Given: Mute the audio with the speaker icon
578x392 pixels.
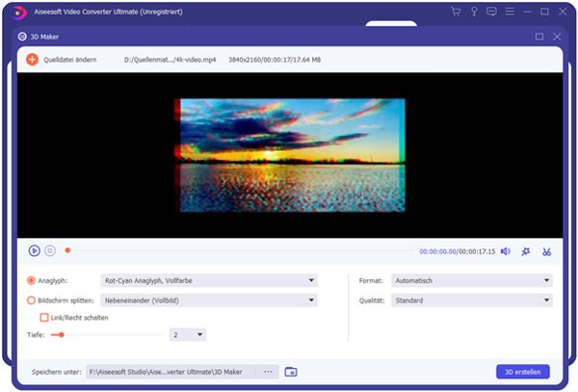Looking at the screenshot, I should click(x=506, y=251).
